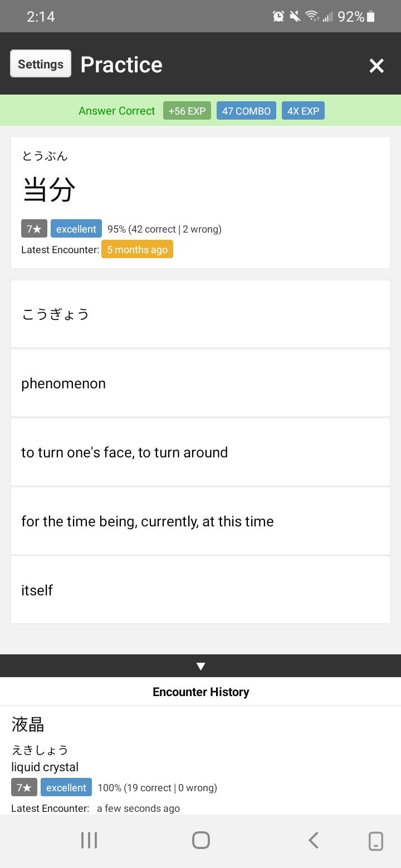Tap the screen rotation icon in navigation bar

376,841
